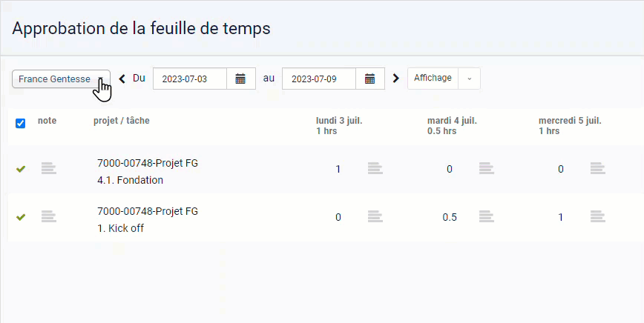The height and width of the screenshot is (323, 644).
Task: Open row note icon for Fondation task
Action: tap(49, 168)
